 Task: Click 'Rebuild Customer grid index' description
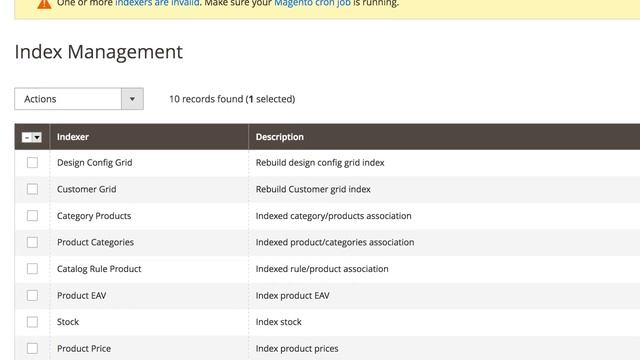[x=313, y=189]
